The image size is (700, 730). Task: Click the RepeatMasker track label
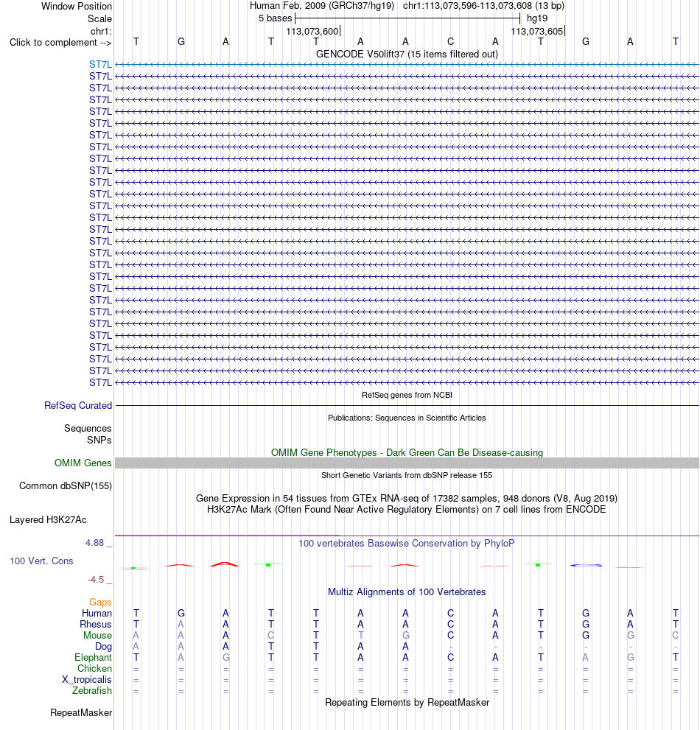[82, 713]
